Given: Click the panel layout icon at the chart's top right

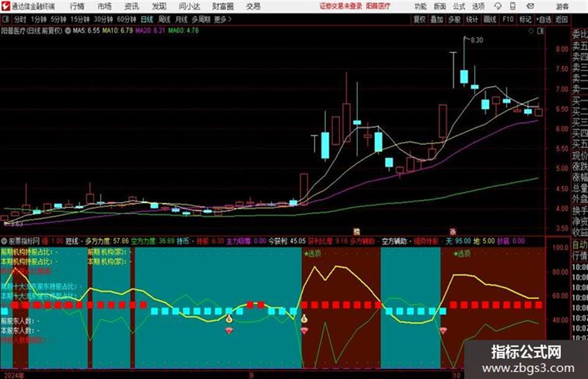Looking at the screenshot, I should 540,31.
